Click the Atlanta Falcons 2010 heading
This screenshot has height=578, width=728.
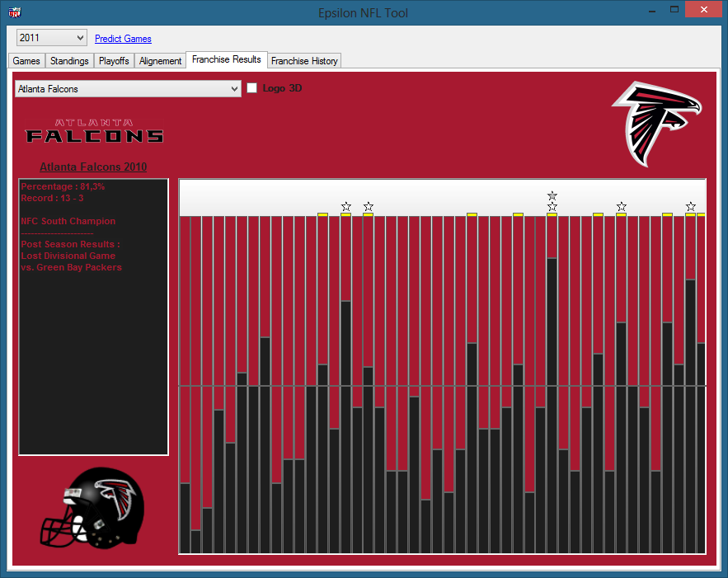[93, 167]
